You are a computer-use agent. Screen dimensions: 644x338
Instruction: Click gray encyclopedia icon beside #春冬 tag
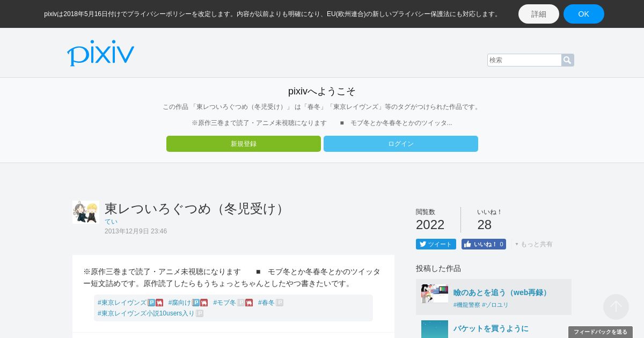(x=280, y=303)
